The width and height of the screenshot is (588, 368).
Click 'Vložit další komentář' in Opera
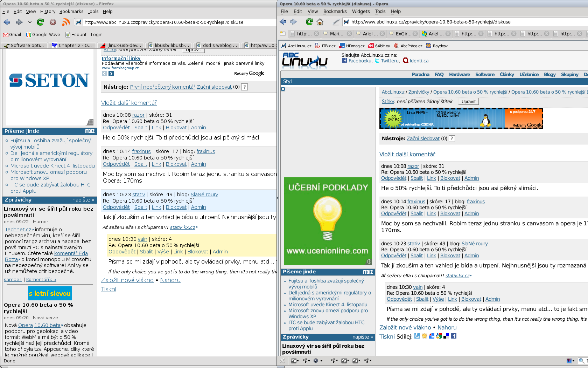coord(407,154)
